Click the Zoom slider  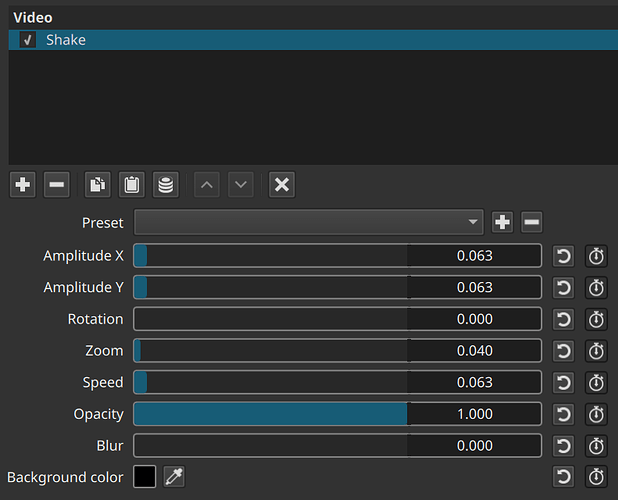tap(270, 351)
